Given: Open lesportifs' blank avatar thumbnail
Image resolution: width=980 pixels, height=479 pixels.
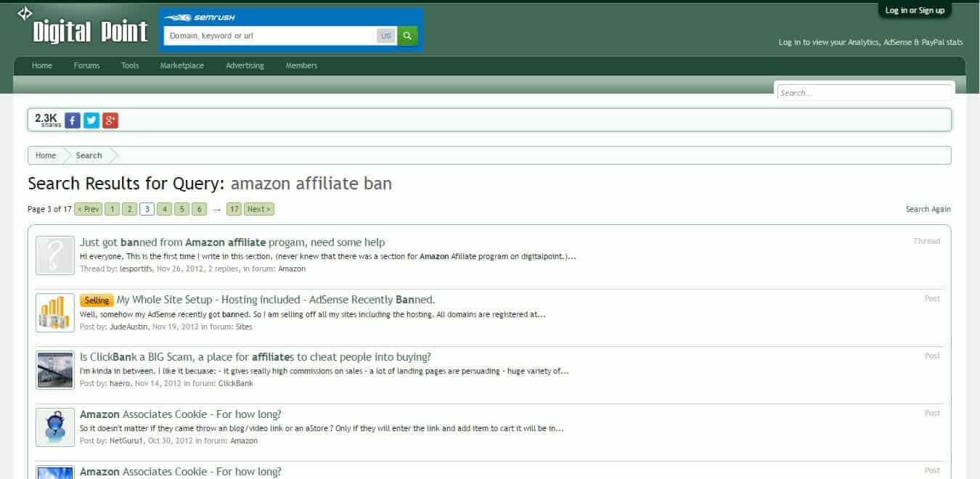Looking at the screenshot, I should [x=55, y=255].
